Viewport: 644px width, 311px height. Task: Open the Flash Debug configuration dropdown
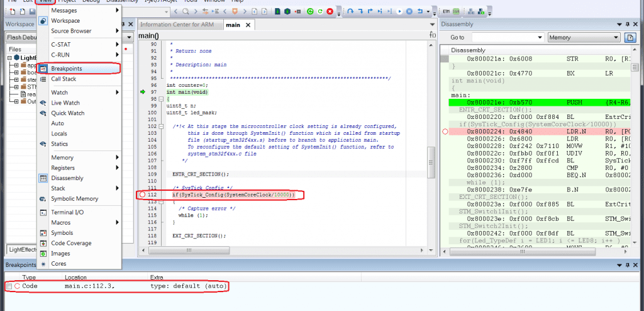click(x=129, y=37)
